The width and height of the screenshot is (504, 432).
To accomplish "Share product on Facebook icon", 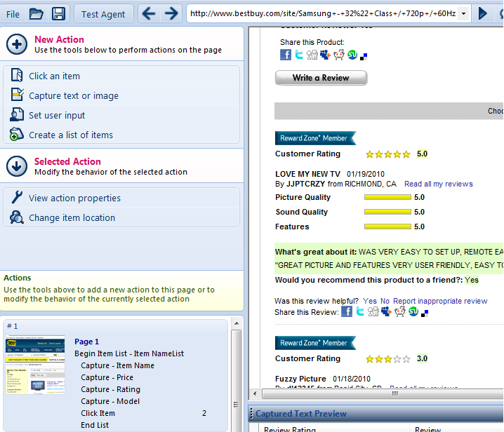I will [x=286, y=55].
